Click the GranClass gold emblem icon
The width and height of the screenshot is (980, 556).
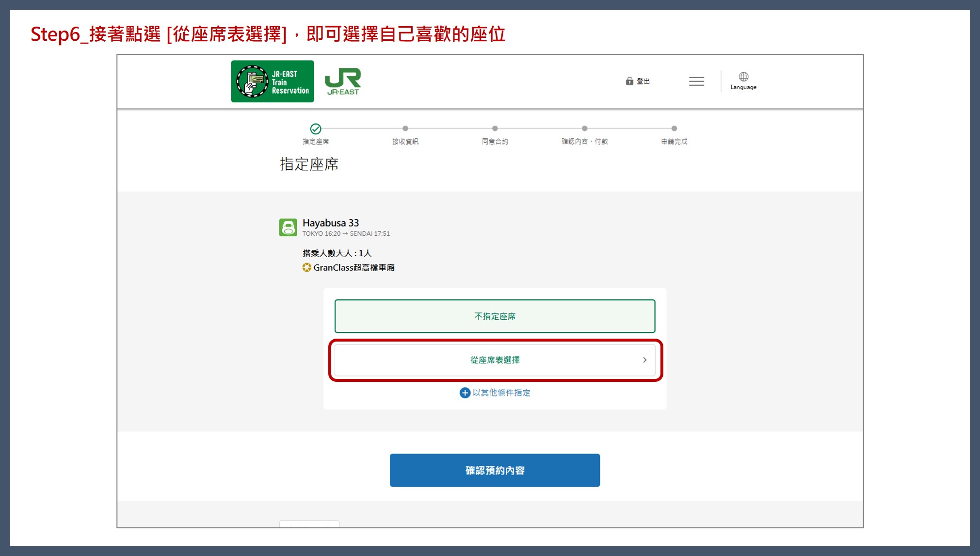(x=306, y=267)
